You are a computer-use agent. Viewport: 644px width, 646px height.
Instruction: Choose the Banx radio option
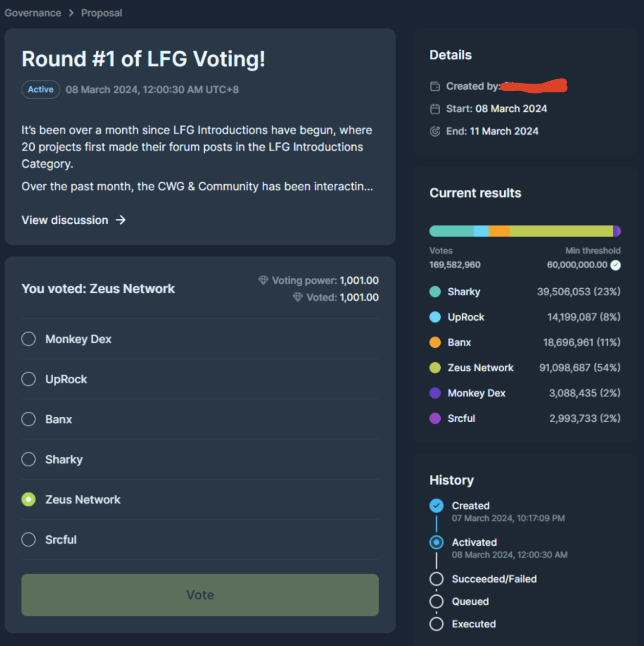[x=29, y=419]
